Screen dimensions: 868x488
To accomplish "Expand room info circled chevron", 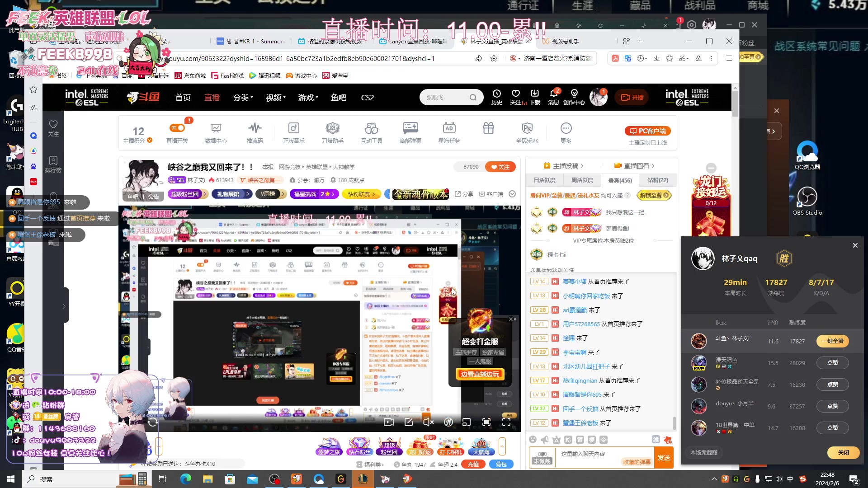I will point(512,194).
